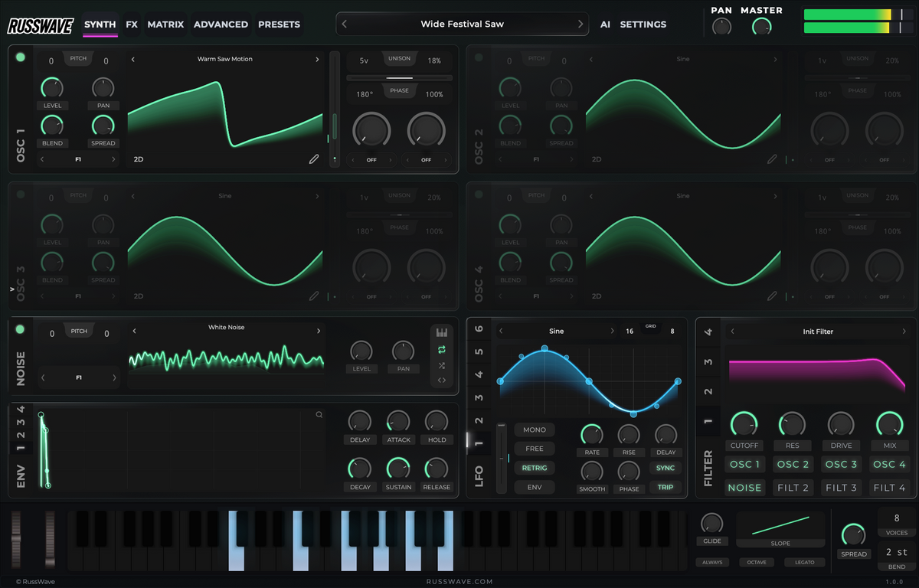
Task: Enable OSC 3 power button
Action: tap(20, 194)
